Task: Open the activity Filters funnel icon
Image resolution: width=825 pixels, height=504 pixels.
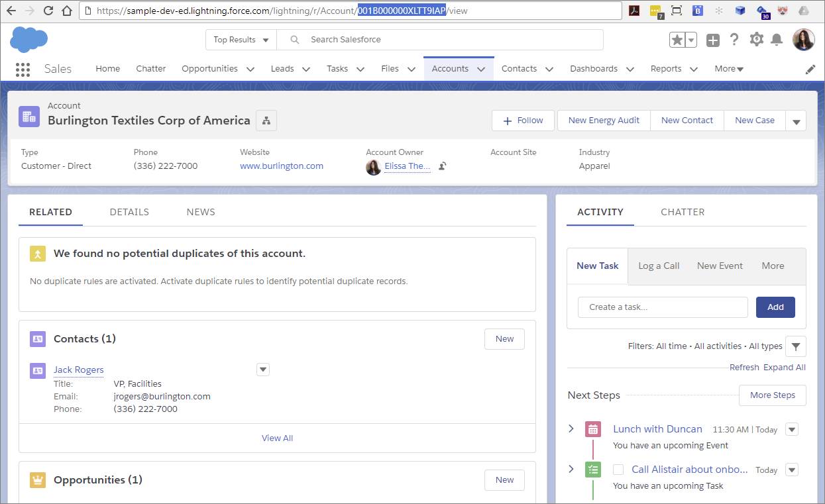Action: click(795, 346)
